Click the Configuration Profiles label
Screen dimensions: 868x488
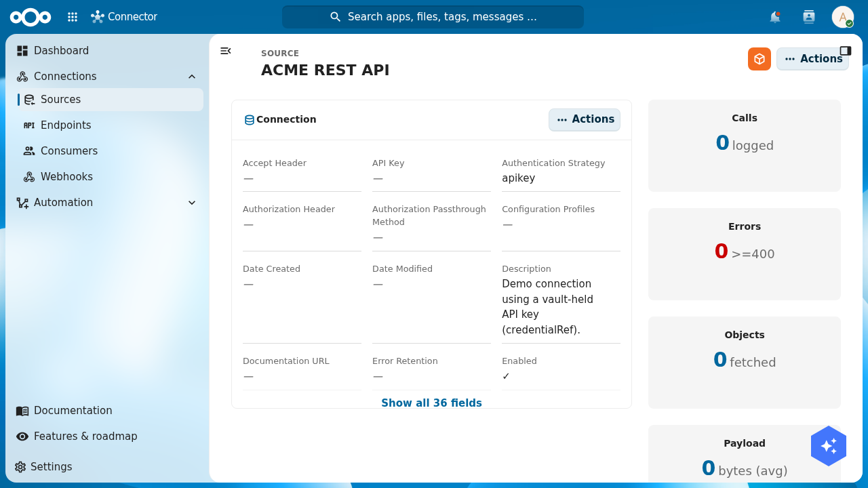pyautogui.click(x=548, y=209)
